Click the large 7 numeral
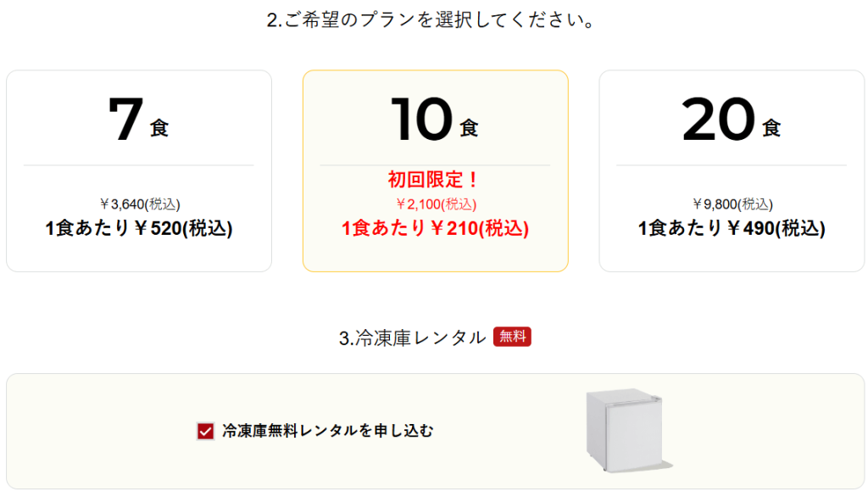868x497 pixels. pos(125,120)
